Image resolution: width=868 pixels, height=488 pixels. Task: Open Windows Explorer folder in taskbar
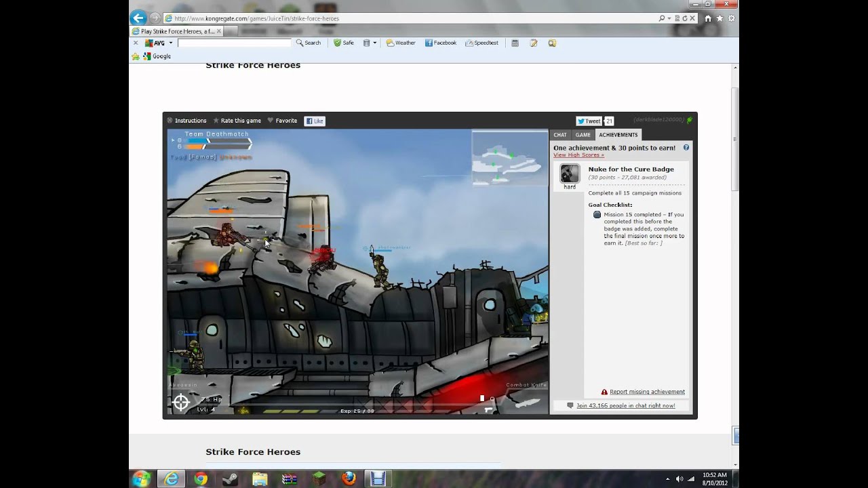tap(260, 479)
